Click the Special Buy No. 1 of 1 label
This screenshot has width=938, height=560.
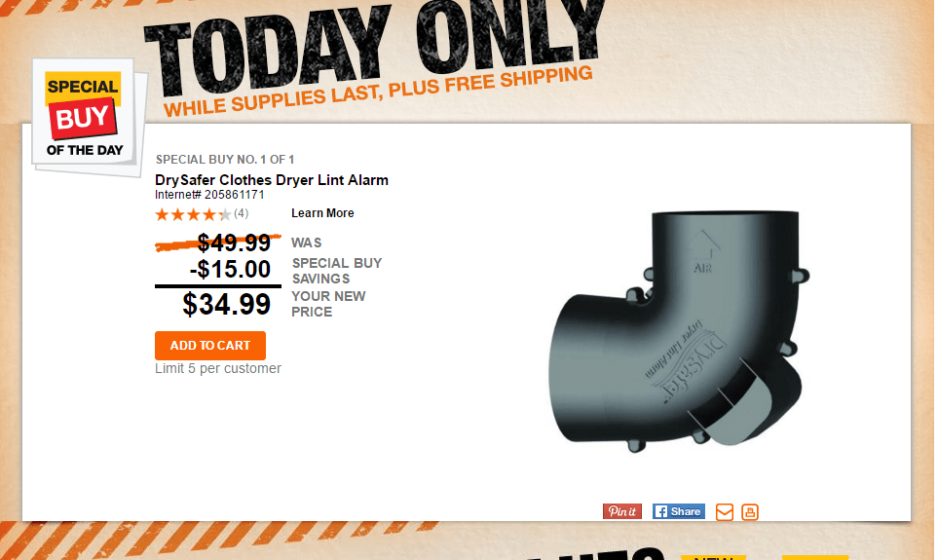point(225,160)
